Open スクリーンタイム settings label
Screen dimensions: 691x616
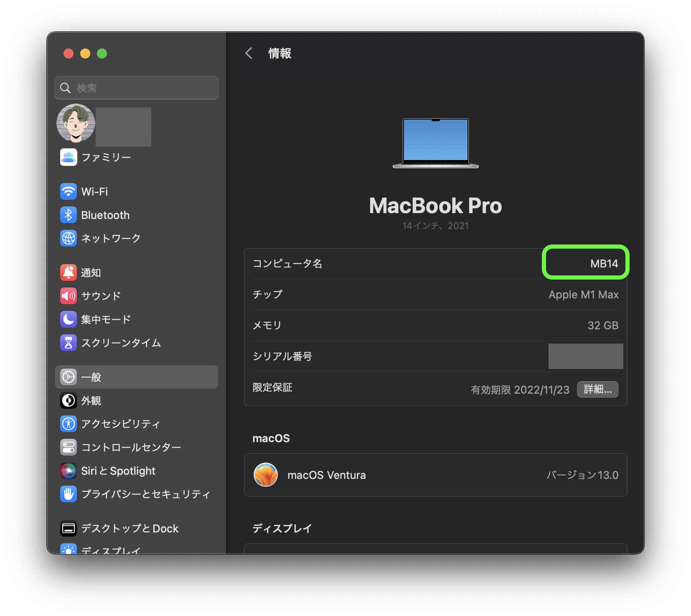pyautogui.click(x=121, y=343)
